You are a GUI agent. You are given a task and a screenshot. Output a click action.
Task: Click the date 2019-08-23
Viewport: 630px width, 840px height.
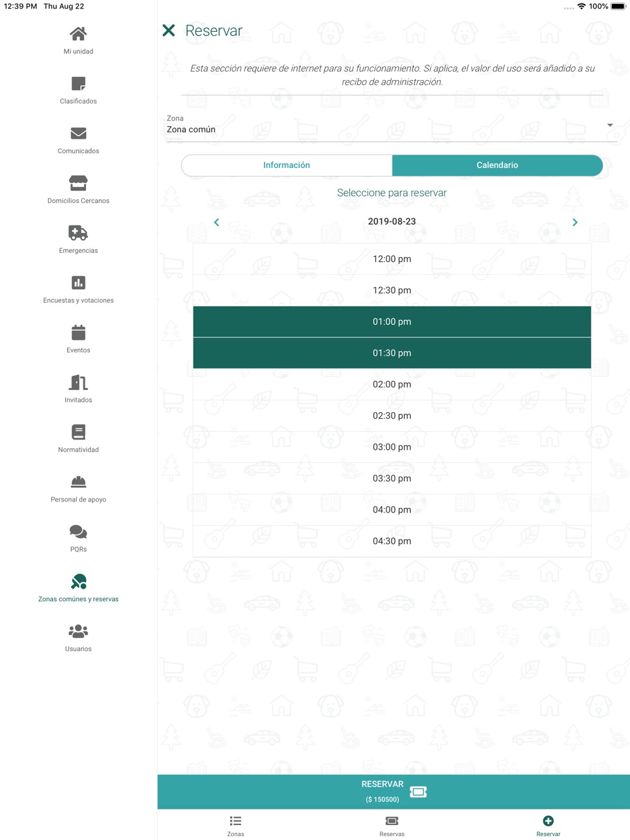pos(392,221)
